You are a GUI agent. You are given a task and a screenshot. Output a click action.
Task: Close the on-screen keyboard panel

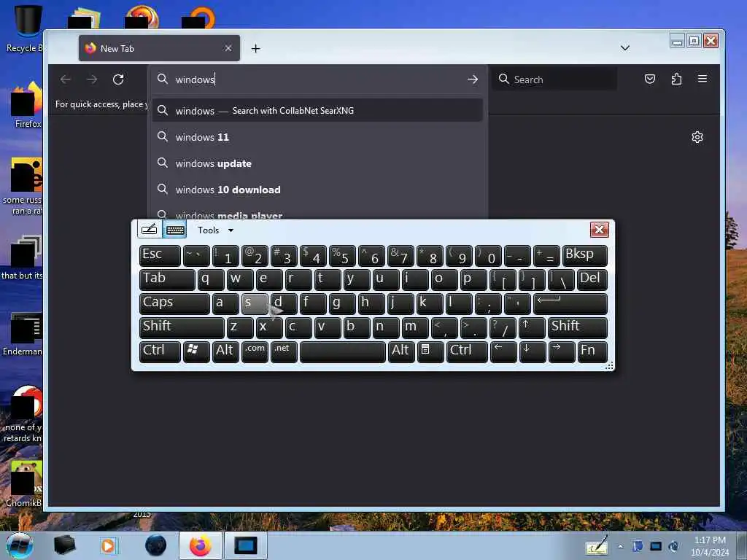[600, 230]
